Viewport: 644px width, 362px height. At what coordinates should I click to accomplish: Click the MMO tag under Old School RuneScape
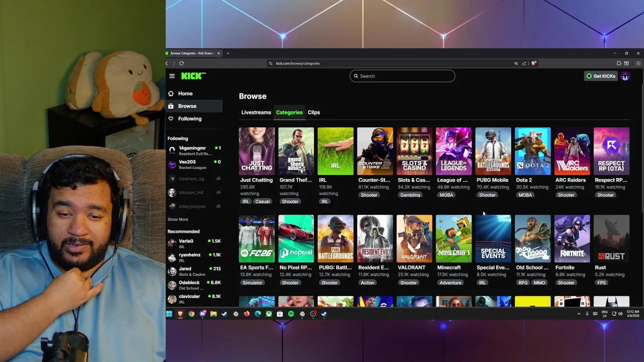(539, 283)
